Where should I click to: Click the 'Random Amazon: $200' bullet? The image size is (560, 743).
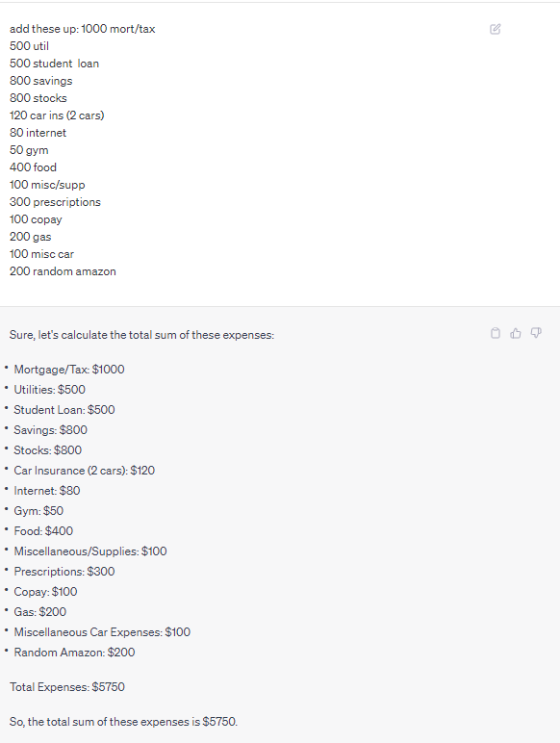[x=74, y=652]
